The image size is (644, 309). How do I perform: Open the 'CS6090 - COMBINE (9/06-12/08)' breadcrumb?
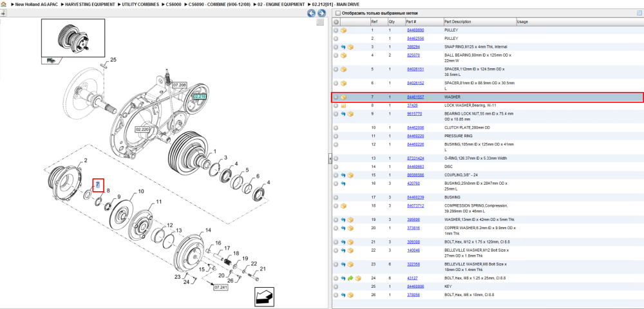[220, 4]
